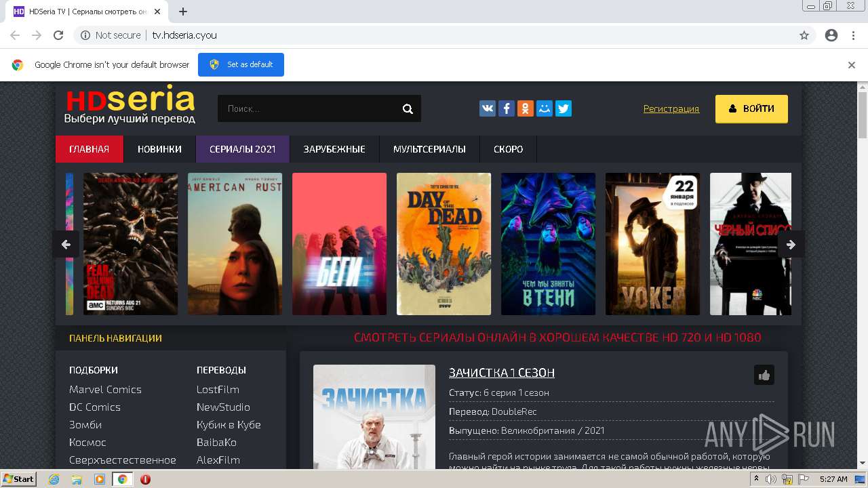Slide carousel to previous posters

66,245
